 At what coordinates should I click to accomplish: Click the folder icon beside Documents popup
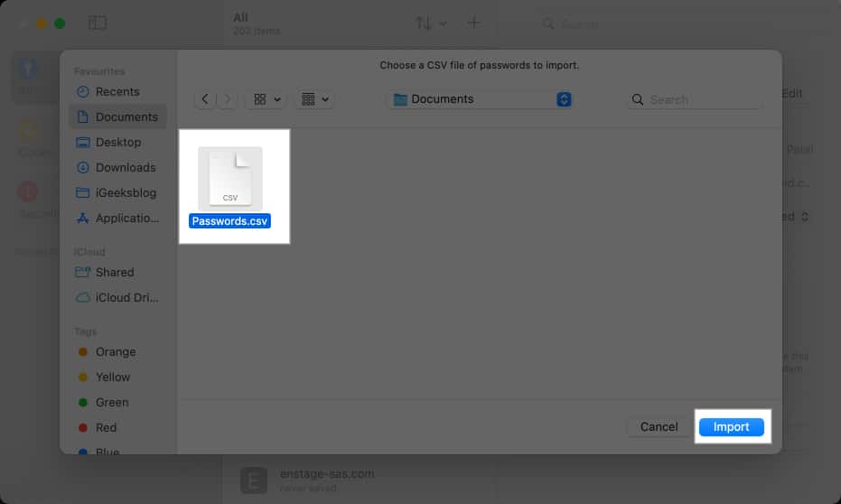tap(400, 99)
